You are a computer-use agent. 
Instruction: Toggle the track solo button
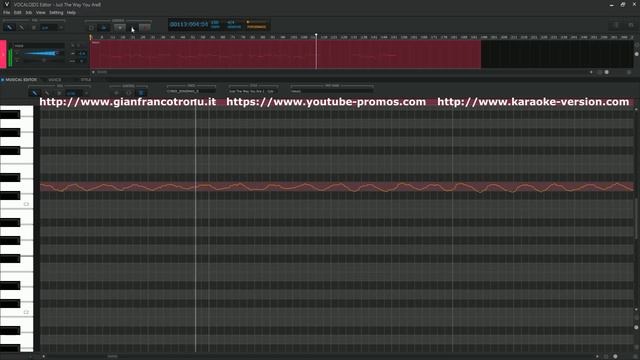tap(79, 46)
